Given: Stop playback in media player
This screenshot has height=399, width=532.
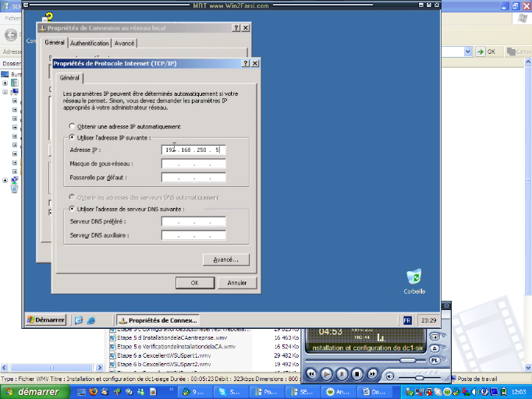Looking at the screenshot, I should [357, 374].
